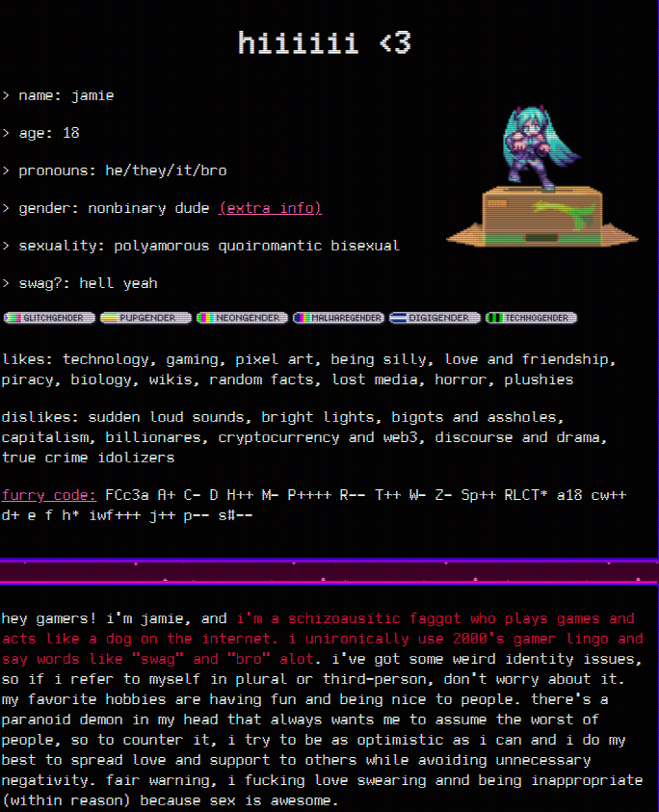The image size is (659, 812).
Task: Click the Malwaregender flag badge
Action: [x=338, y=317]
